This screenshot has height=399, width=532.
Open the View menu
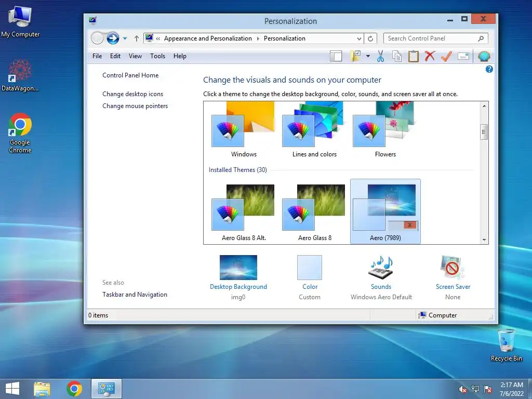(135, 56)
